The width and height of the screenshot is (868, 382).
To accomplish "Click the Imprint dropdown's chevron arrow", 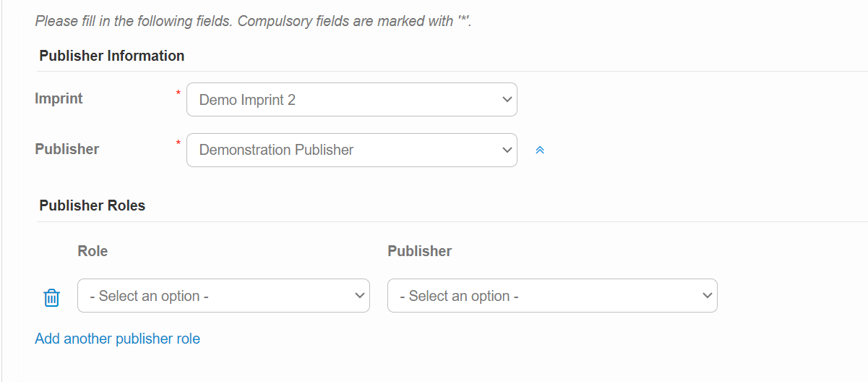I will [507, 100].
